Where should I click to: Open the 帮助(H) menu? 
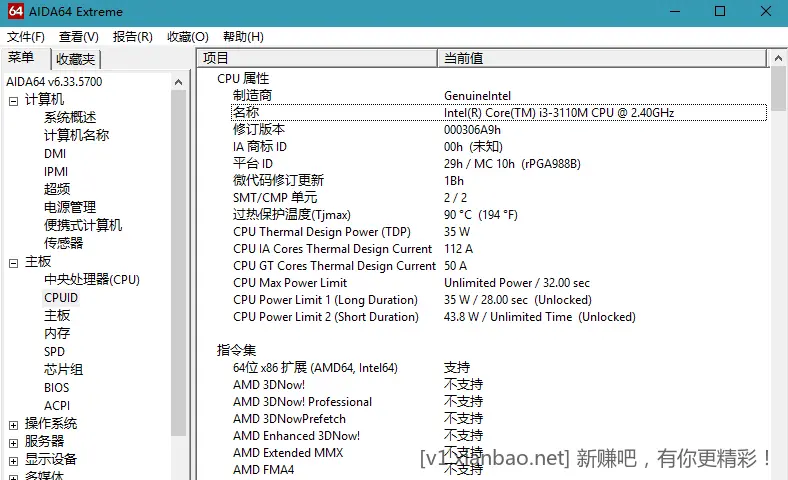tap(243, 37)
